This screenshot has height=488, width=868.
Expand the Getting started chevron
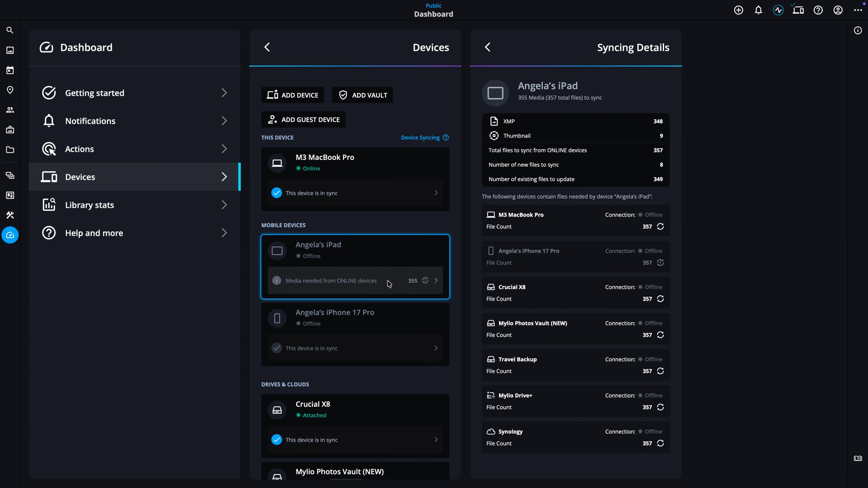click(224, 93)
